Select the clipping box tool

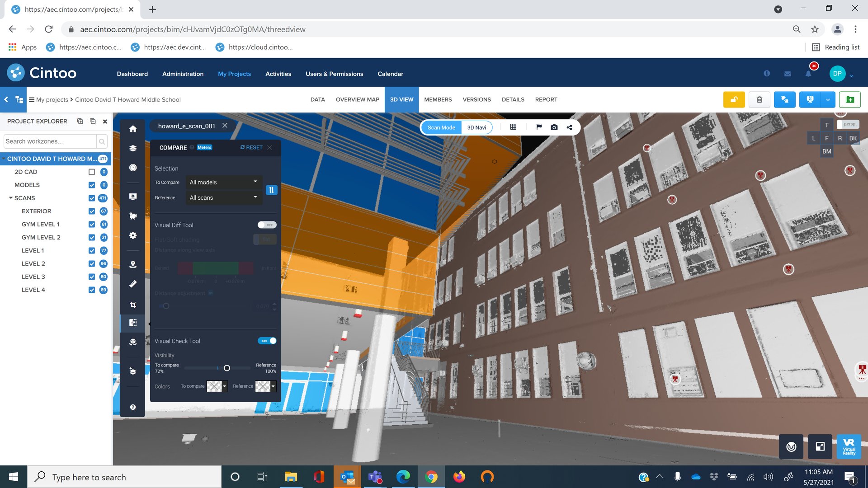coord(132,304)
